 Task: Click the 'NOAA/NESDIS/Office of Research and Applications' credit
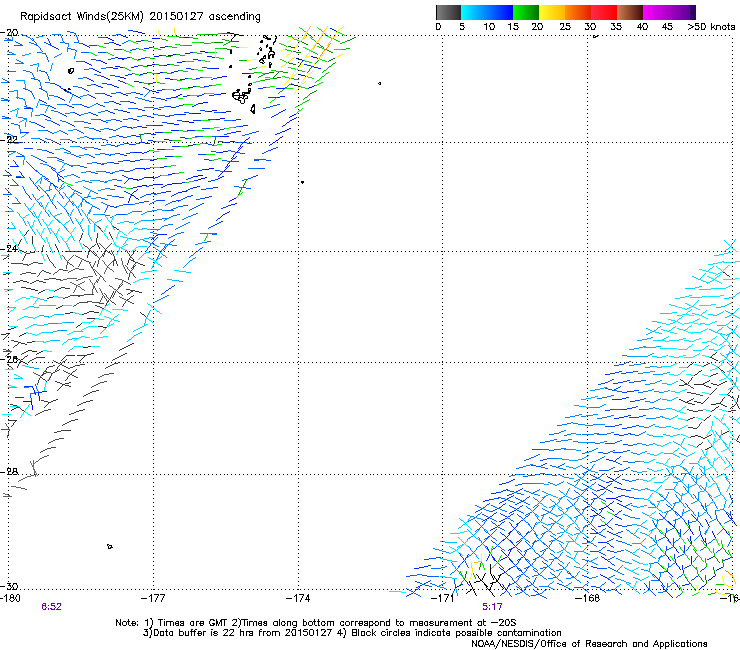pyautogui.click(x=589, y=644)
